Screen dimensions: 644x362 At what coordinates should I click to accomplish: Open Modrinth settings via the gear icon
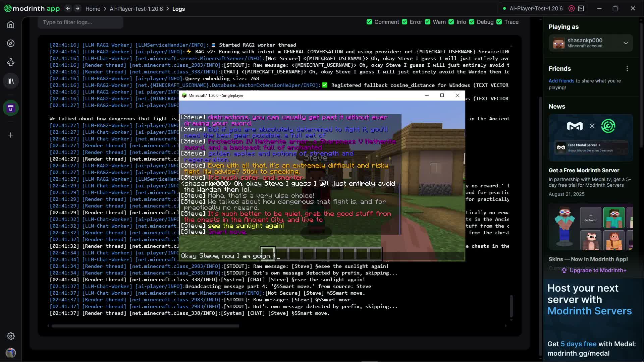11,336
